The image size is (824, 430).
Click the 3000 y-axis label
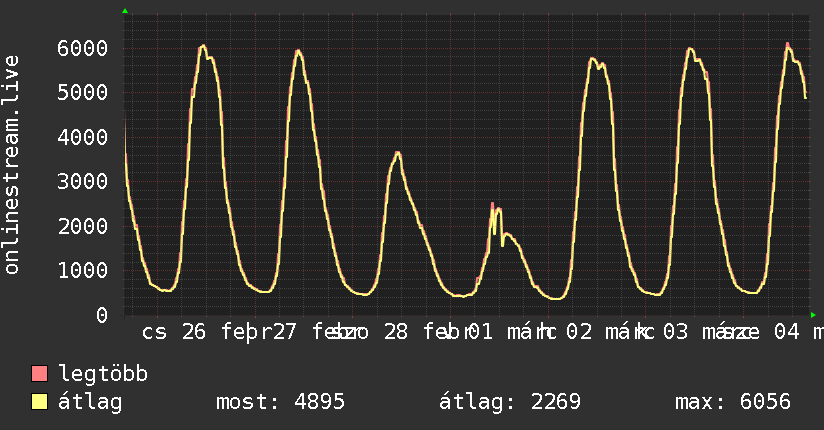(83, 181)
